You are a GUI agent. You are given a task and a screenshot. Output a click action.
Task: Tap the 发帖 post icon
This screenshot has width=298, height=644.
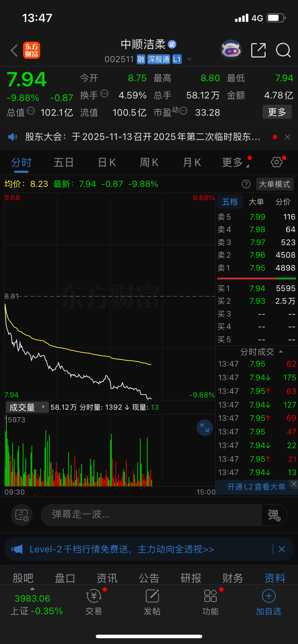pos(152,602)
